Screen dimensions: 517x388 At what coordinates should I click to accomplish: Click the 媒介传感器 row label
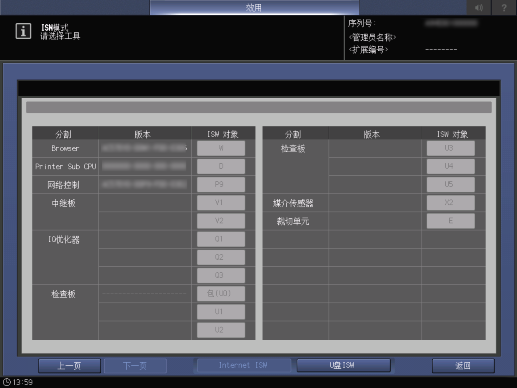click(x=293, y=203)
